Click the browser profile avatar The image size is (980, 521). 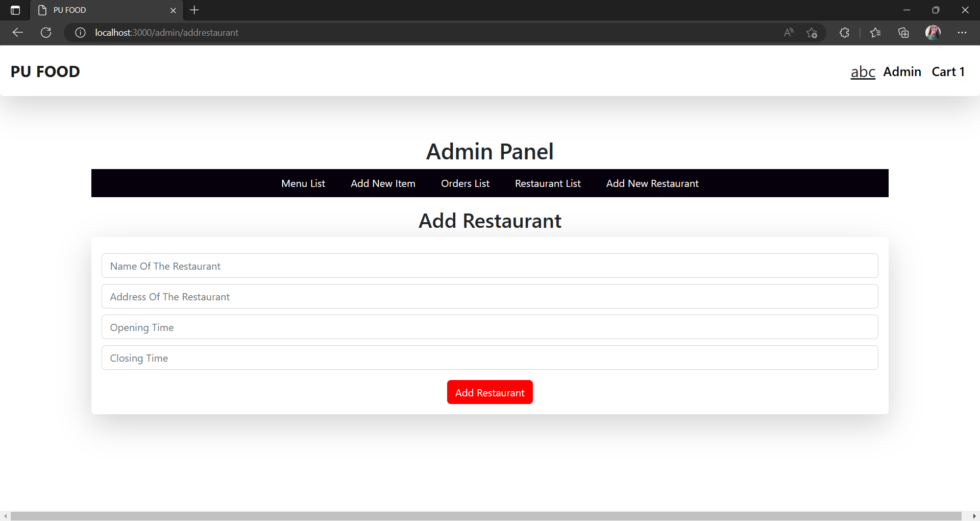point(933,32)
